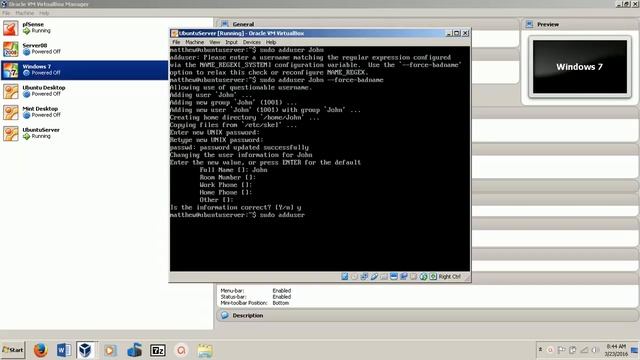
Task: Open VirtualBox Manager Machine menu
Action: 24,13
